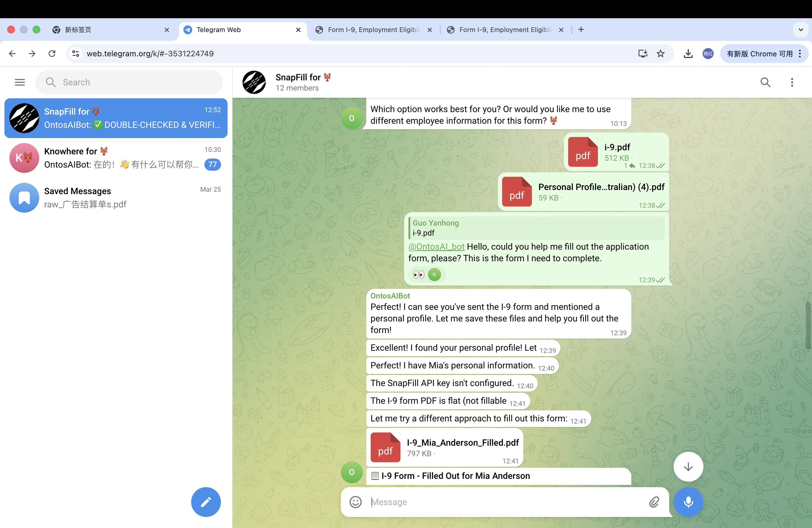Switch to the first Form I-9 tab
The height and width of the screenshot is (528, 812).
coord(373,30)
